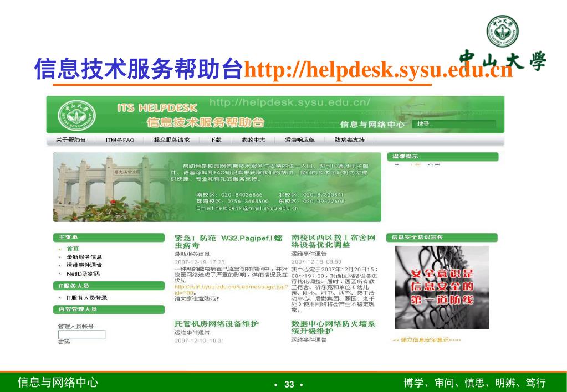Screen dimensions: 567x392
Task: Click the 内容管理人员 section header
Action: click(x=109, y=310)
